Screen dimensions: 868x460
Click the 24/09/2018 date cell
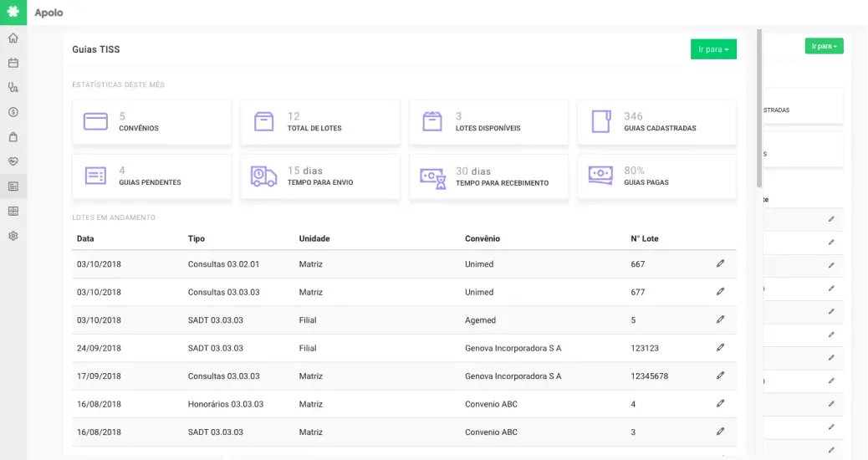(x=99, y=348)
